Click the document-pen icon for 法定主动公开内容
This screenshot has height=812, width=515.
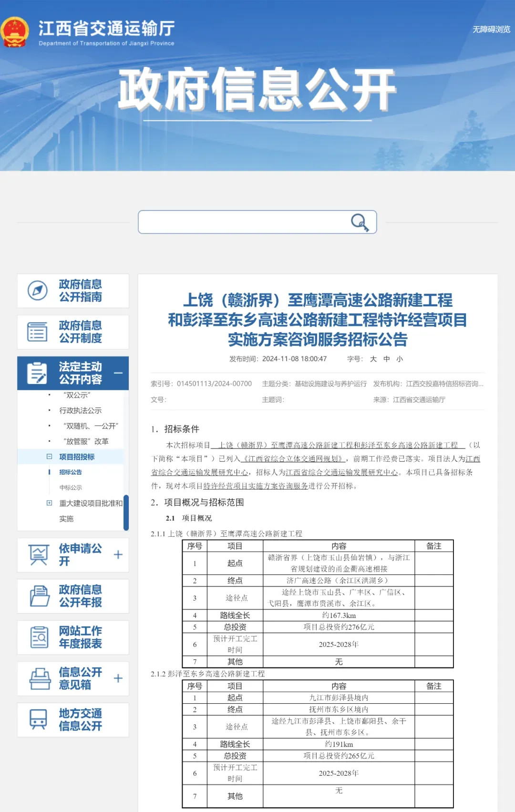38,373
